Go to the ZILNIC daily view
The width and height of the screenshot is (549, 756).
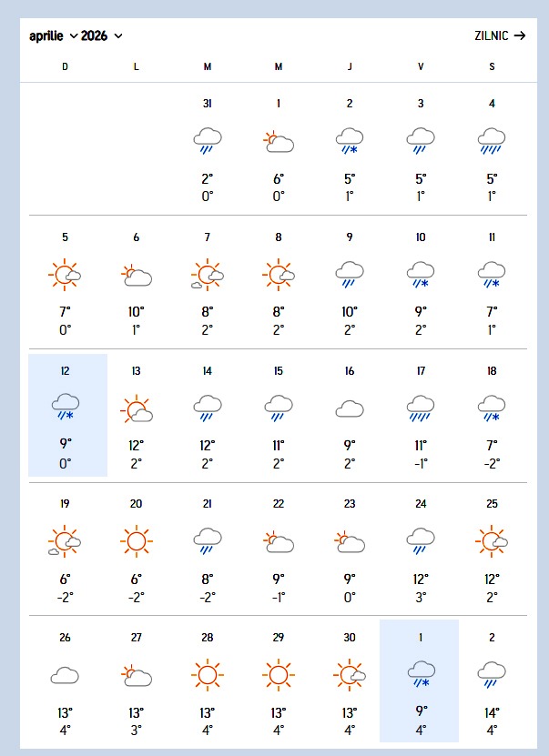coord(500,36)
